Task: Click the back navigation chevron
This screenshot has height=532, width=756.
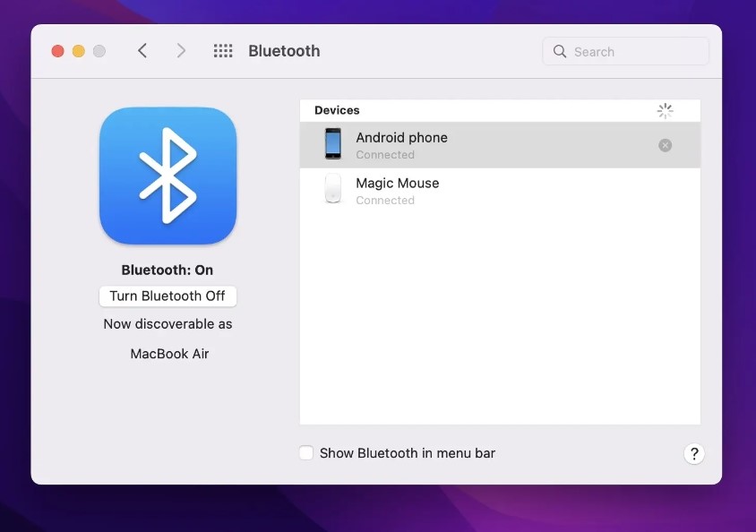Action: pos(142,51)
